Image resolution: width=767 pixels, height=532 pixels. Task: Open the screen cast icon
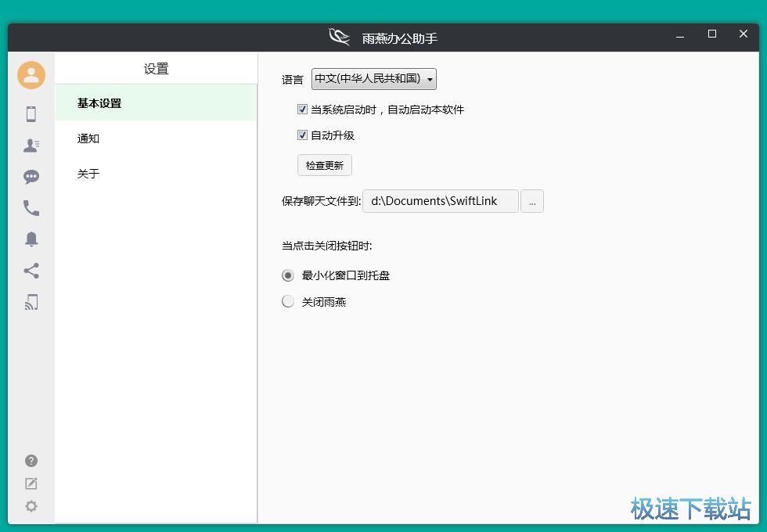31,302
